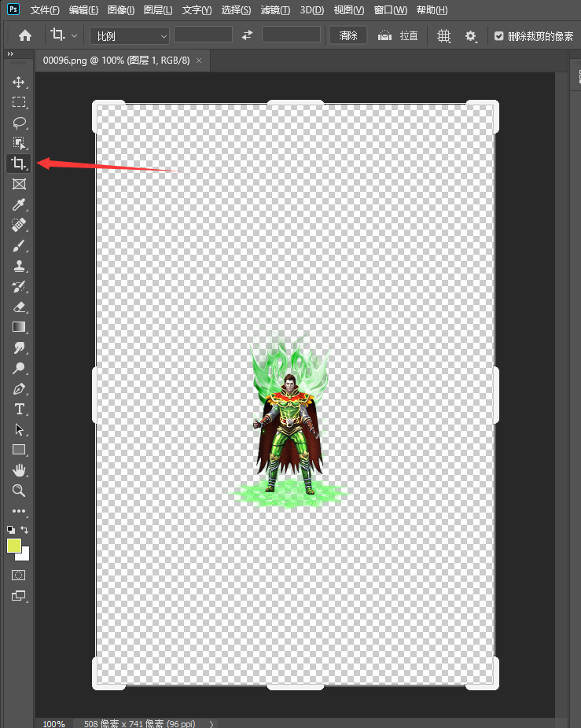Select the Move tool

19,82
